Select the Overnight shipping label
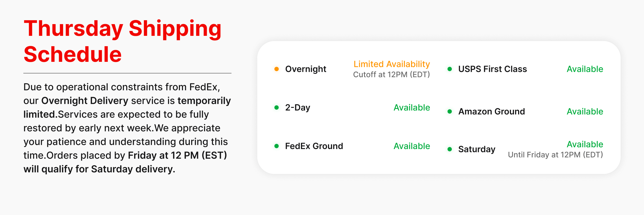 (x=306, y=69)
